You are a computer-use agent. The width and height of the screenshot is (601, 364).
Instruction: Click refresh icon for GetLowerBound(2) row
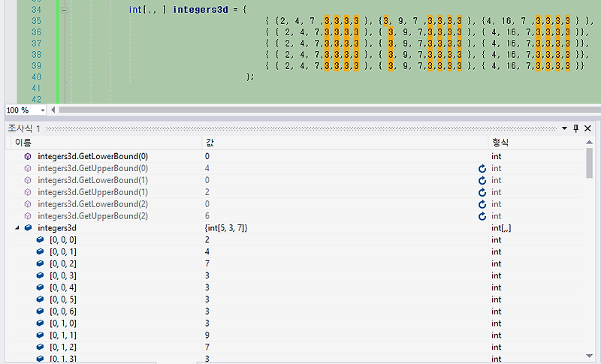coord(482,204)
